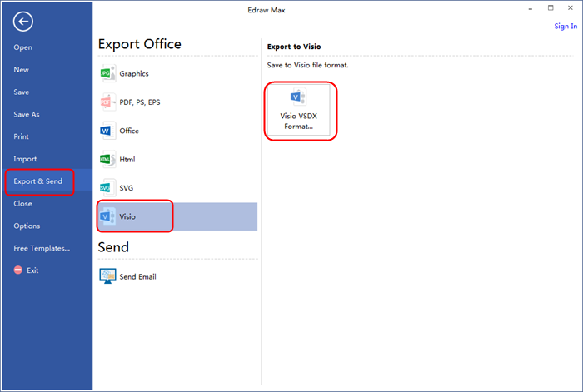583x392 pixels.
Task: Click the red Exit icon
Action: coord(17,270)
